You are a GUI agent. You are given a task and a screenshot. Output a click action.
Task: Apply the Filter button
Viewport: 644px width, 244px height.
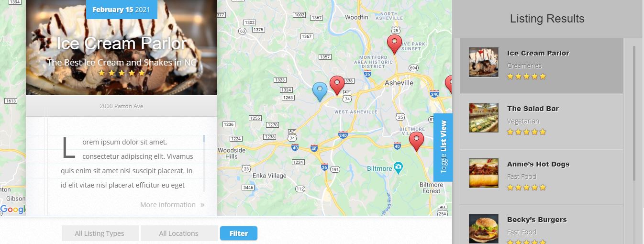coord(239,233)
